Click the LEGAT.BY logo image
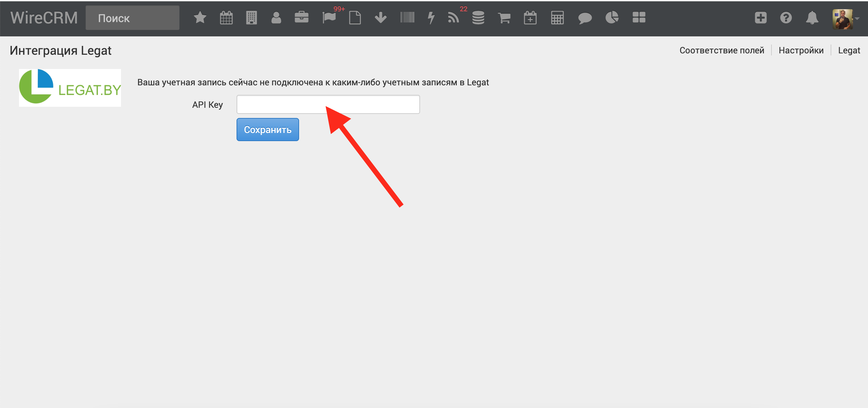This screenshot has width=868, height=408. [70, 88]
